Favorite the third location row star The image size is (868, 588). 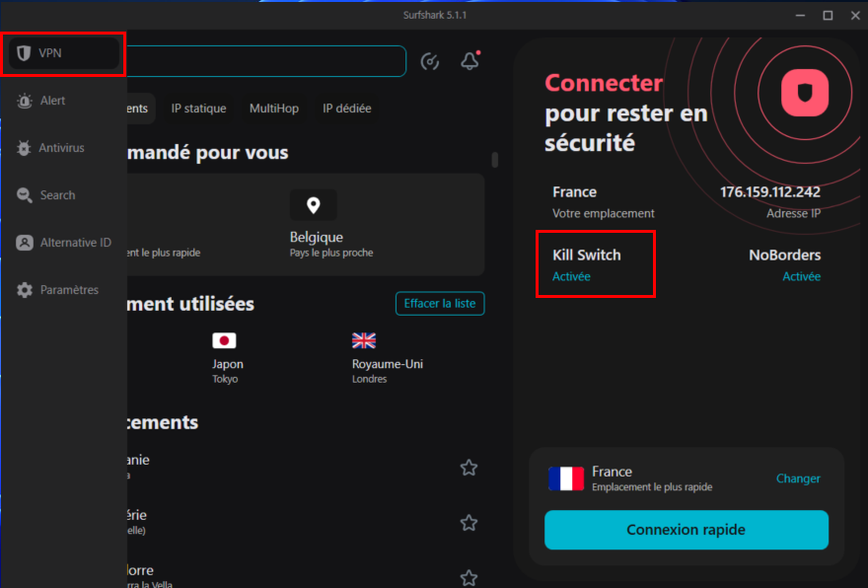(x=469, y=578)
